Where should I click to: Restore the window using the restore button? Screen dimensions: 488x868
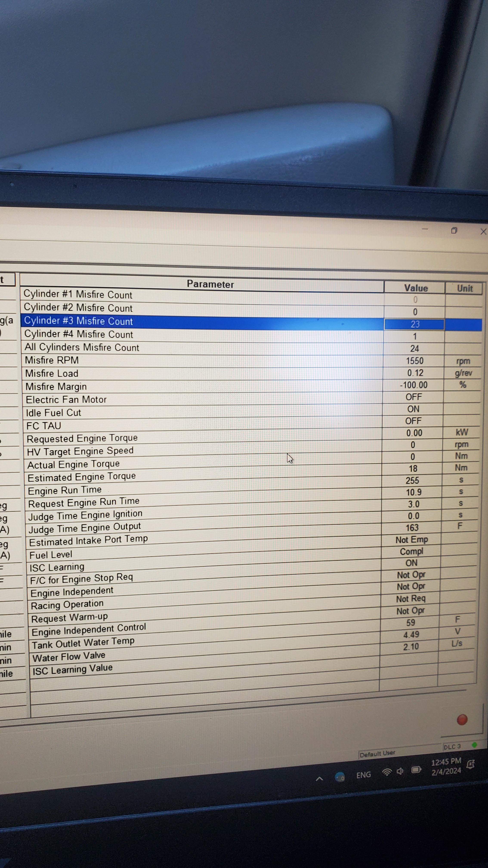click(454, 231)
